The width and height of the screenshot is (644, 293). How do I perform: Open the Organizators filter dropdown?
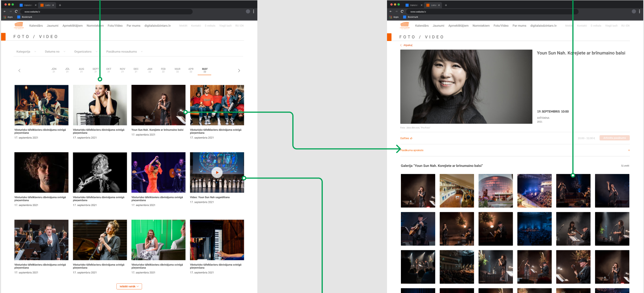pos(86,52)
